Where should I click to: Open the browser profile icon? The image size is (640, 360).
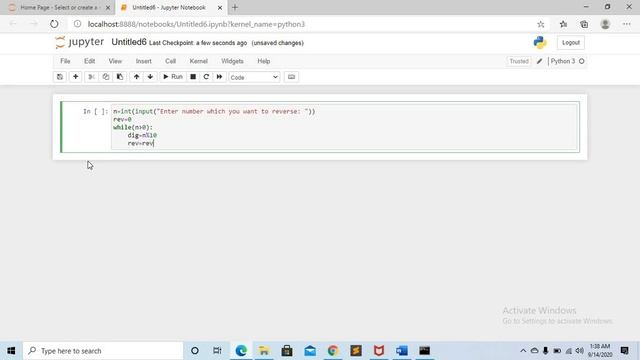(605, 24)
